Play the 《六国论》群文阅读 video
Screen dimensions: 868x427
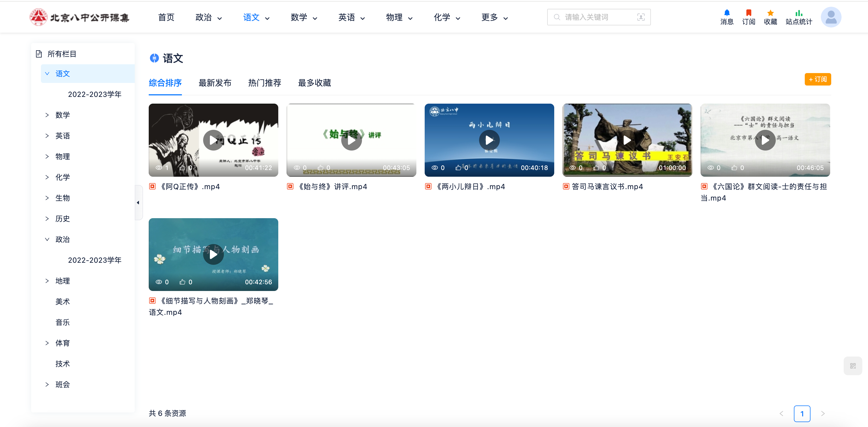(x=765, y=140)
